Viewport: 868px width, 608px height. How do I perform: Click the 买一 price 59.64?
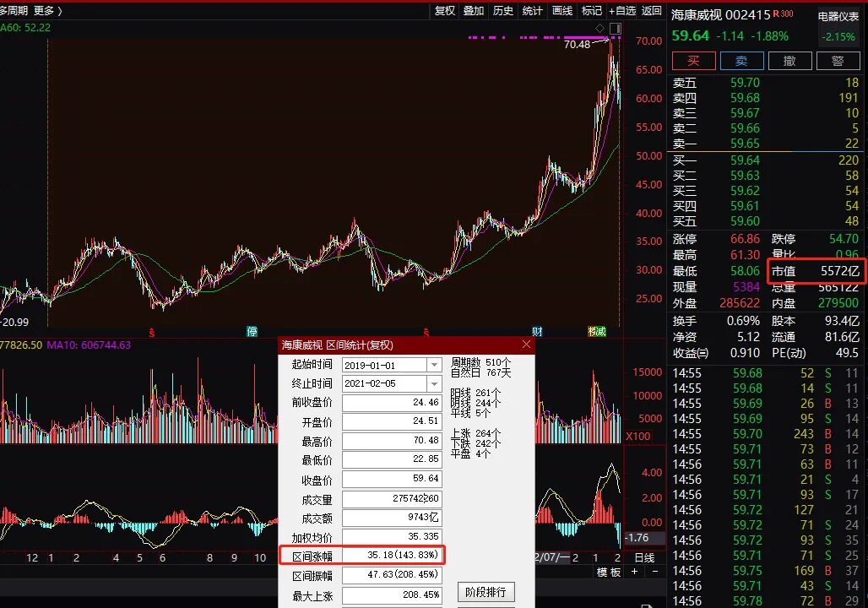[x=745, y=160]
